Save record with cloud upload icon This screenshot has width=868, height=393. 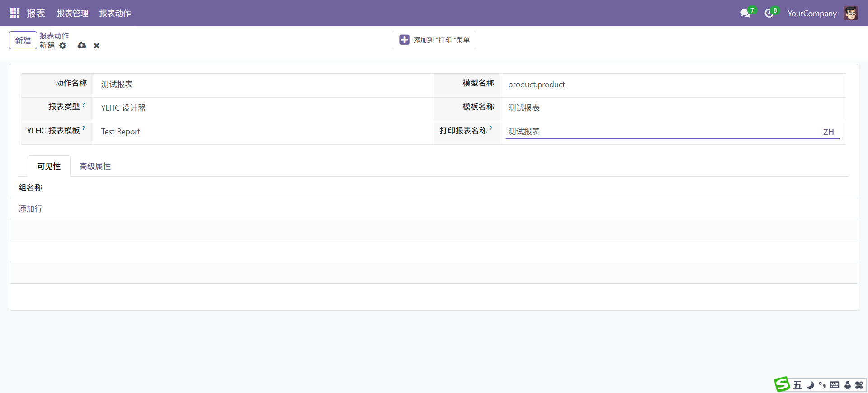click(x=82, y=46)
